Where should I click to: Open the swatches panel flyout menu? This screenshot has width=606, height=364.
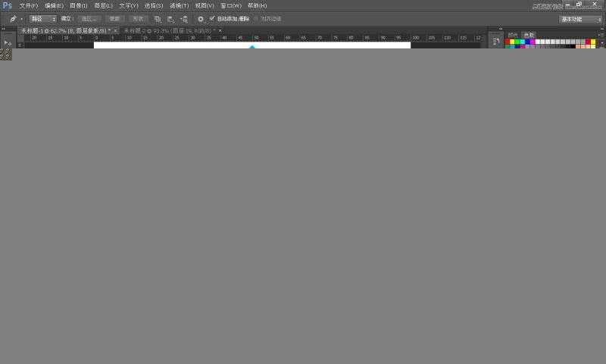tap(601, 35)
